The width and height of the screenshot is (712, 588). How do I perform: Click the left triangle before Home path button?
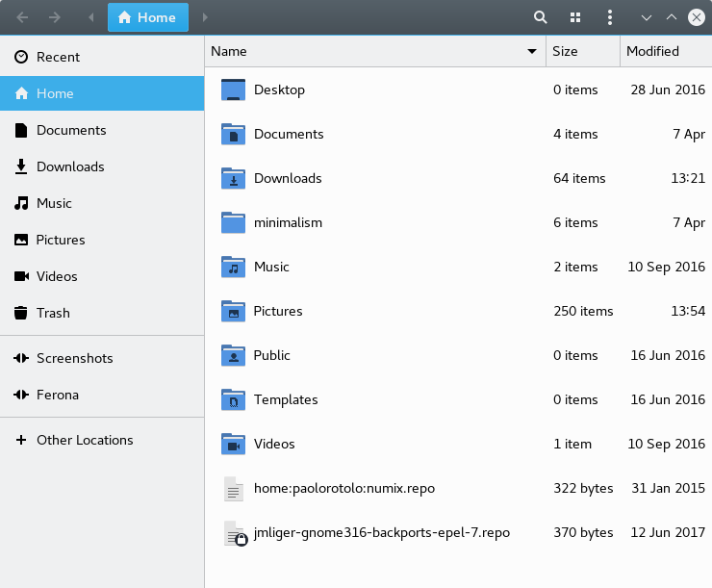click(90, 17)
